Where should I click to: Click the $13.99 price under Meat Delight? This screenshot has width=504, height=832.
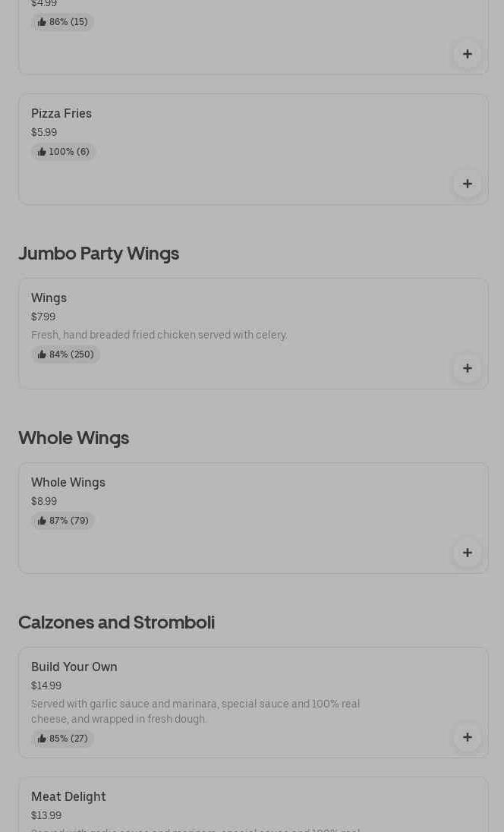pyautogui.click(x=46, y=815)
